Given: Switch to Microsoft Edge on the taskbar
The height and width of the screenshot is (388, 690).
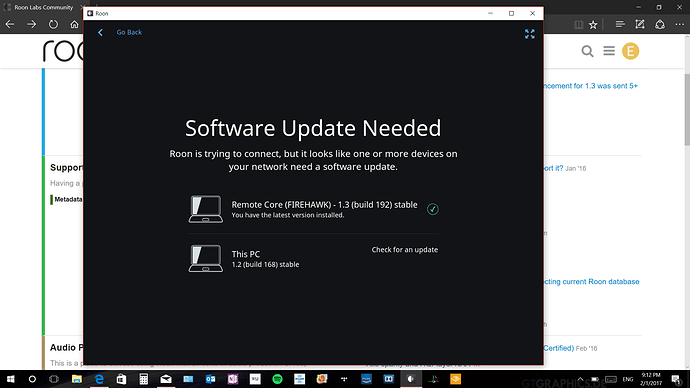Looking at the screenshot, I should (99, 379).
